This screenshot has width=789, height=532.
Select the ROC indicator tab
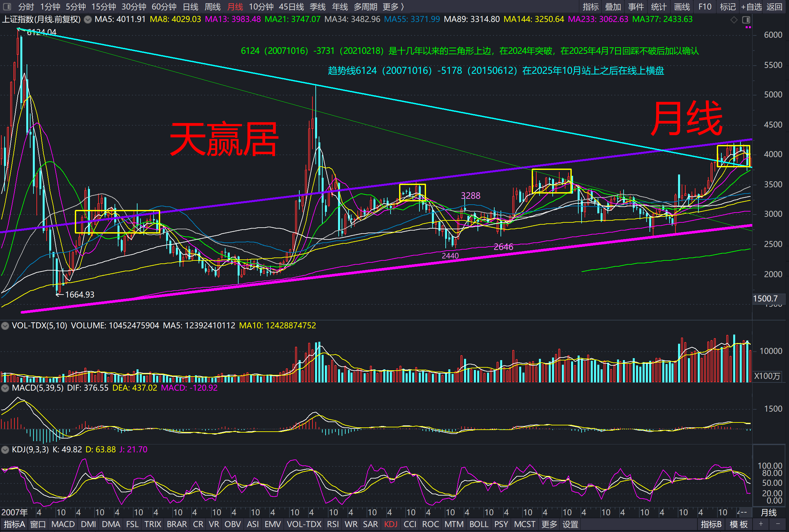tap(430, 524)
